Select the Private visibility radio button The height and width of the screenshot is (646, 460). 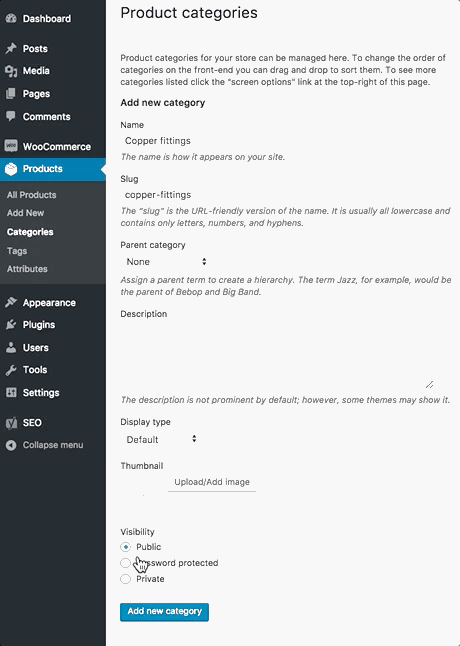click(125, 579)
